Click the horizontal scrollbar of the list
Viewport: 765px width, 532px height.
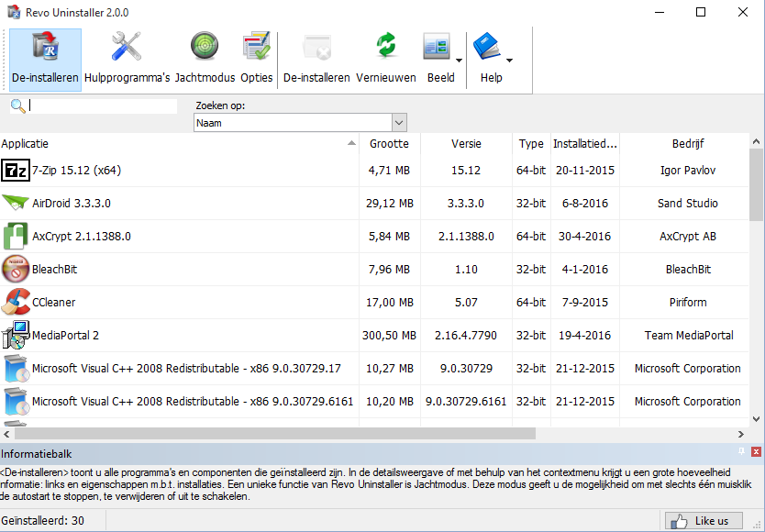[275, 434]
